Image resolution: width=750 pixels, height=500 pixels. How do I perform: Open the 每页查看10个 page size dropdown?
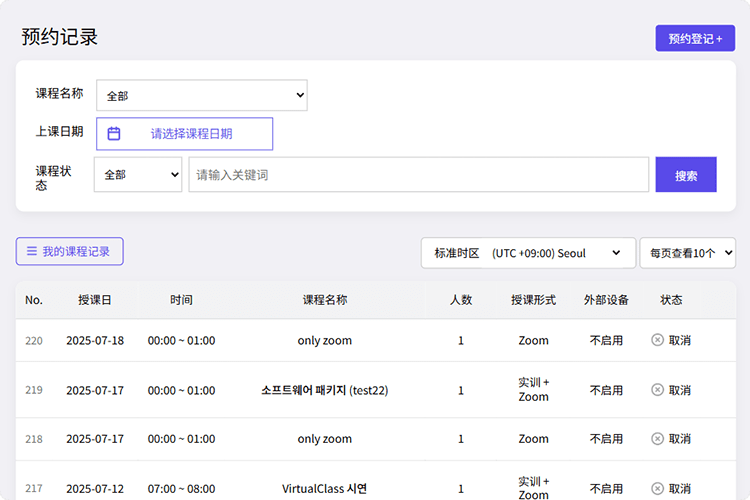point(687,253)
